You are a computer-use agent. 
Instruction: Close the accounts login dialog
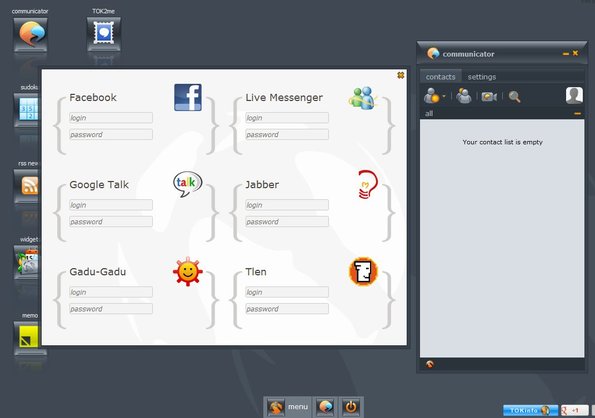(400, 75)
